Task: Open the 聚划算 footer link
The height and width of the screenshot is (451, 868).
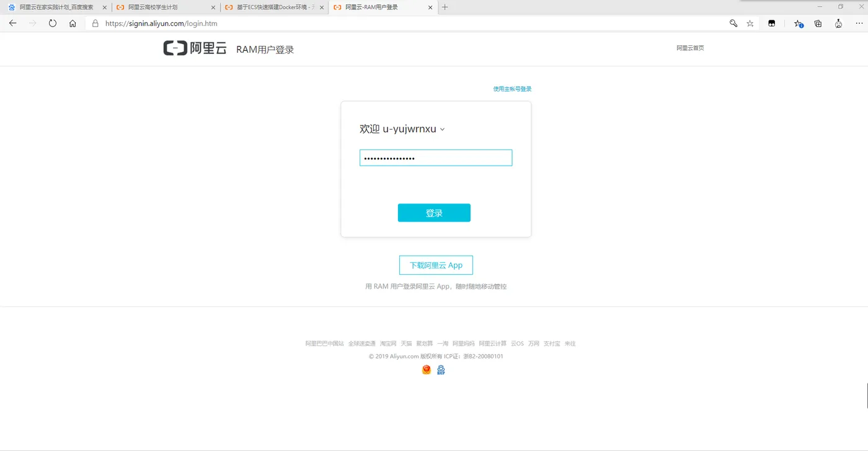Action: point(424,344)
